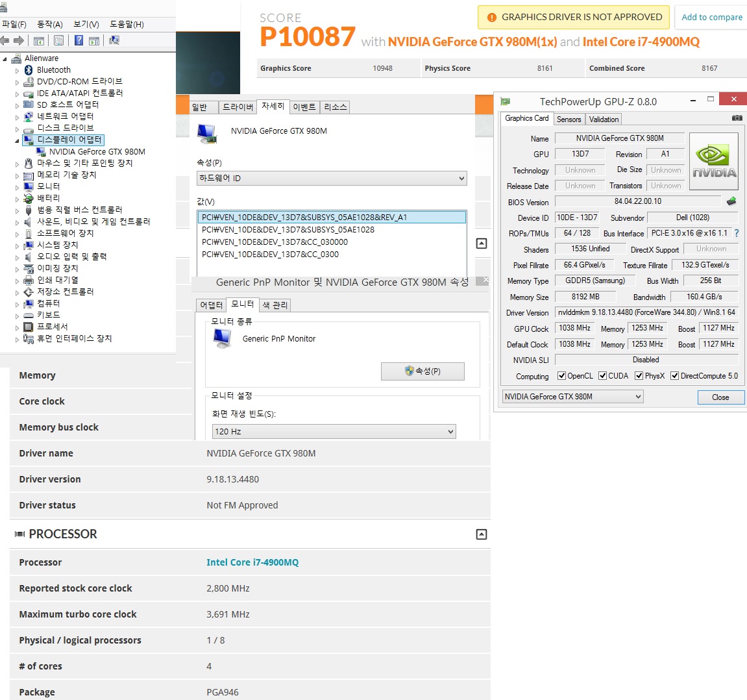The height and width of the screenshot is (700, 747).
Task: Click show/hide action pane toolbar icon
Action: coord(94,41)
